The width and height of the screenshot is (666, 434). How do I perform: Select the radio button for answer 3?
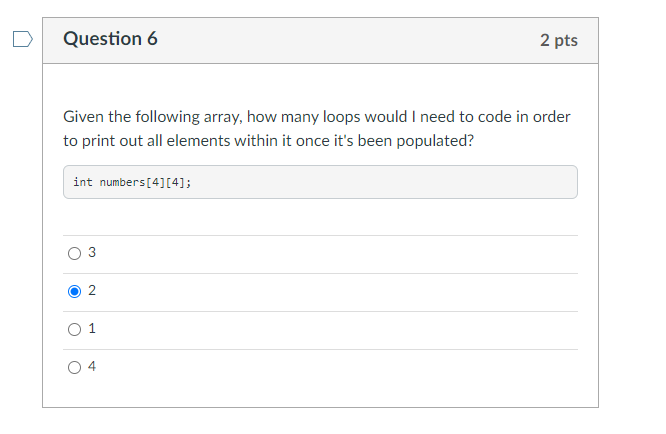(x=74, y=254)
